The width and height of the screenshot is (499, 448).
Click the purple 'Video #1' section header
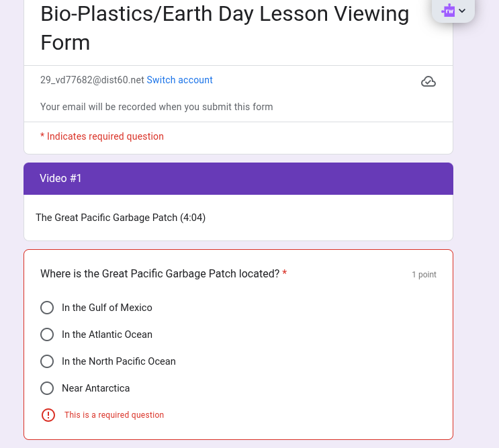point(238,179)
